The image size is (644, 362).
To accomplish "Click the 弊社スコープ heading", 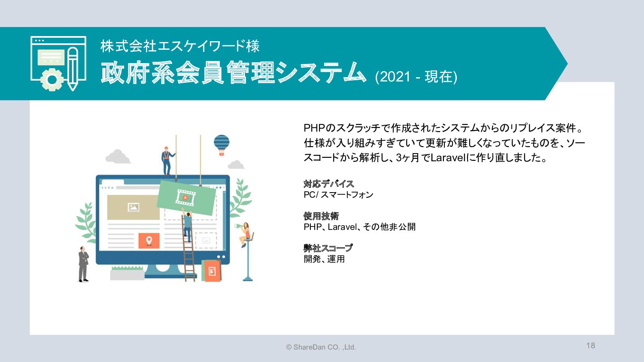I will click(328, 248).
